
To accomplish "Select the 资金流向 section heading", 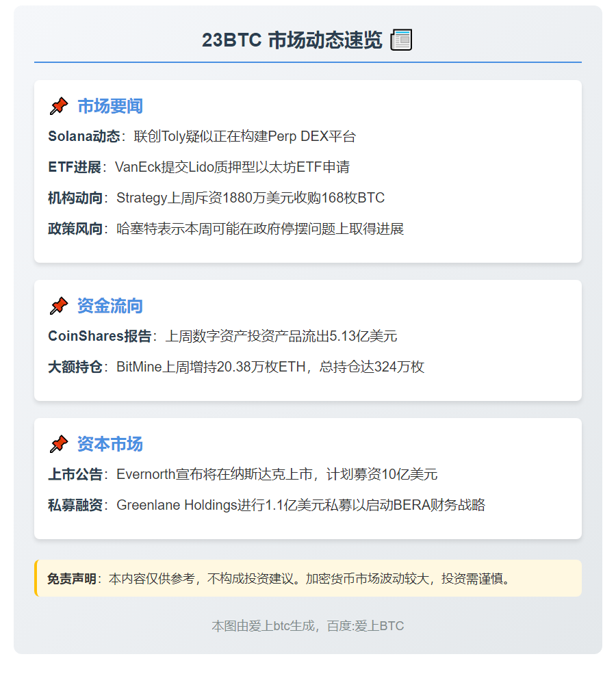I will click(x=110, y=306).
